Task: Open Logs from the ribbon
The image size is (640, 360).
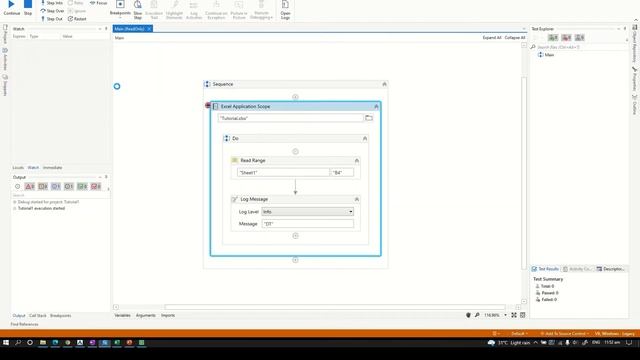Action: [x=285, y=9]
